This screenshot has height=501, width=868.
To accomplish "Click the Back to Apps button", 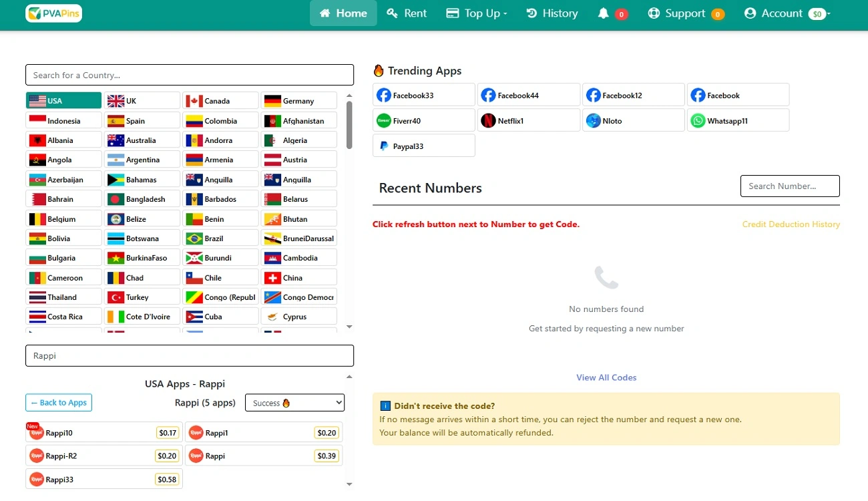I will coord(59,403).
